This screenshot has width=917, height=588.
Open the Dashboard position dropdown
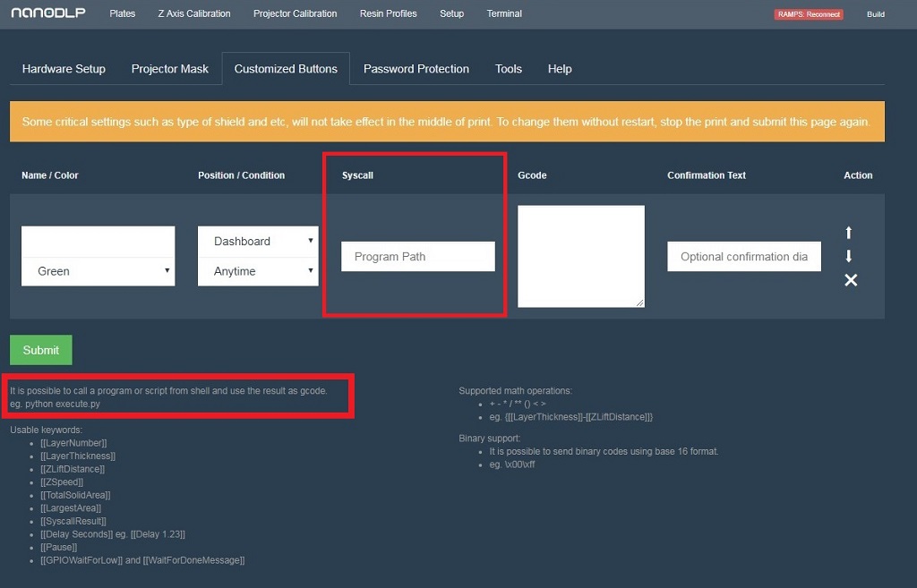[x=258, y=242]
